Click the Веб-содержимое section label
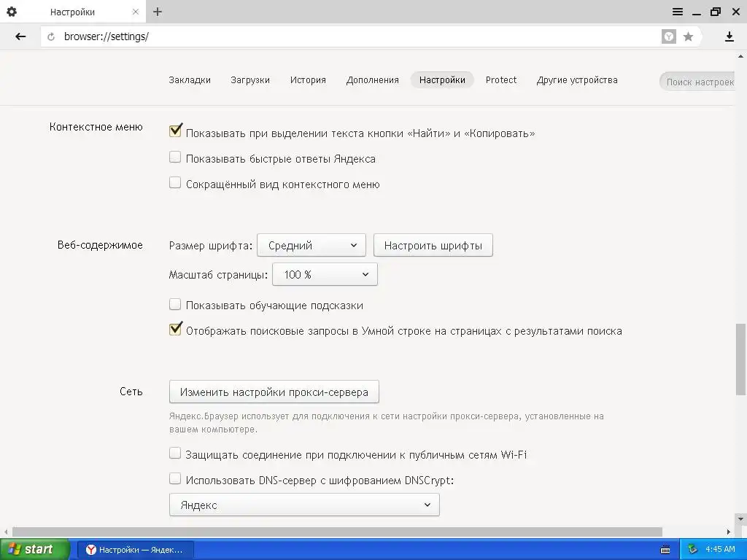 (x=100, y=245)
